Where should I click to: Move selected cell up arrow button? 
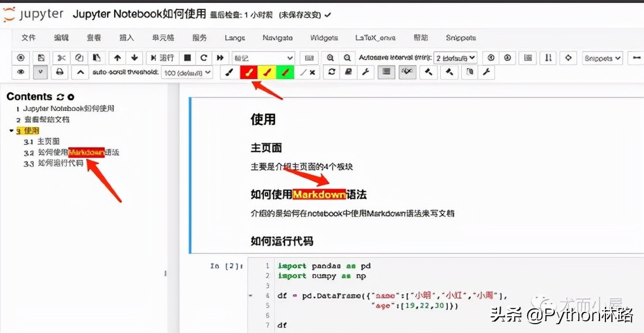(x=118, y=58)
